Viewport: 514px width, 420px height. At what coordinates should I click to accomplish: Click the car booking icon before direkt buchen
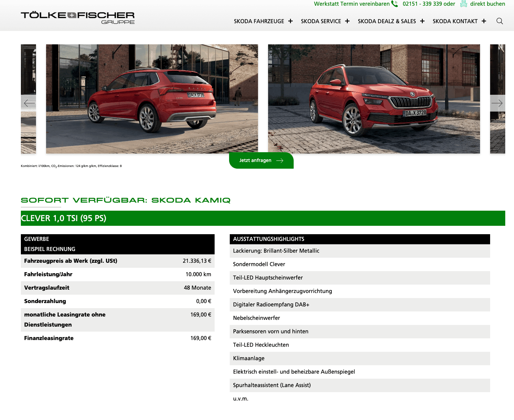(x=464, y=4)
